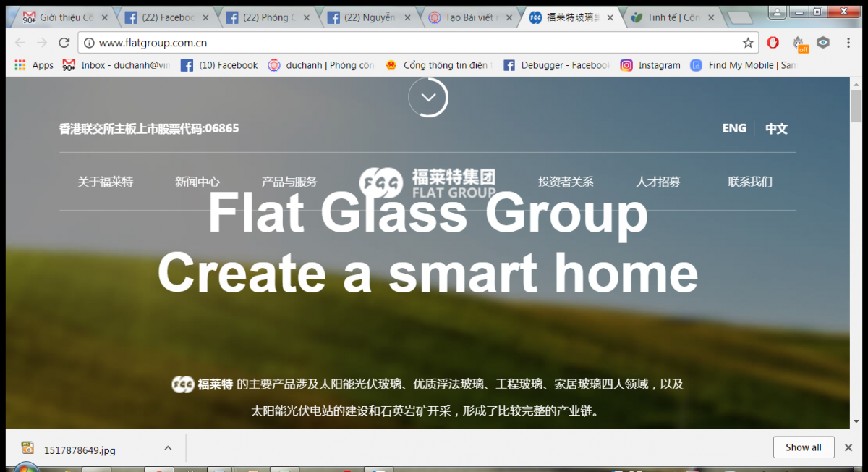Switch the site language to ENG

point(734,128)
